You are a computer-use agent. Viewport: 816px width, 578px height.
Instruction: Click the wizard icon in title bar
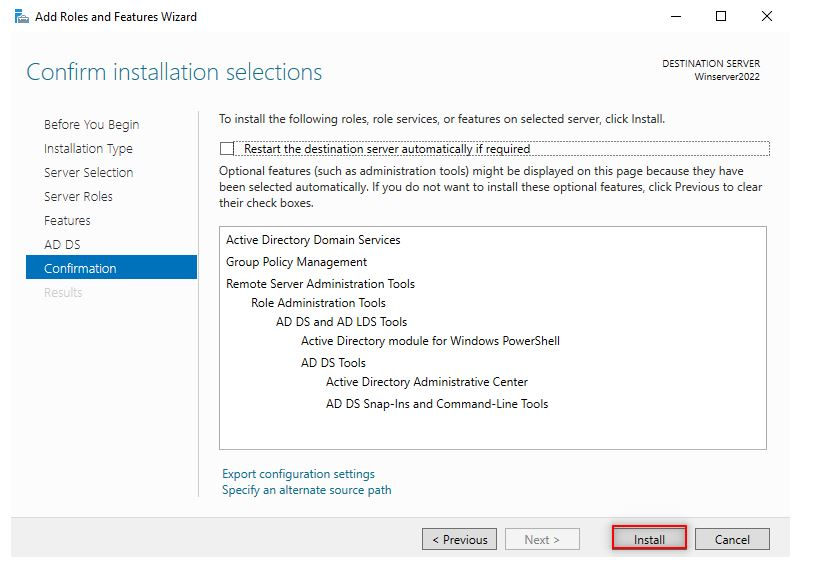21,17
